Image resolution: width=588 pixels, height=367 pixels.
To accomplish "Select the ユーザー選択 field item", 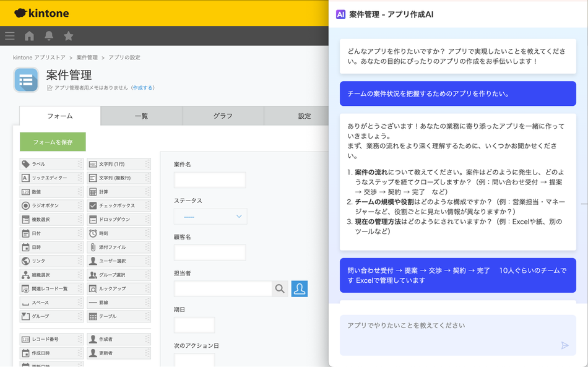I will click(x=119, y=261).
